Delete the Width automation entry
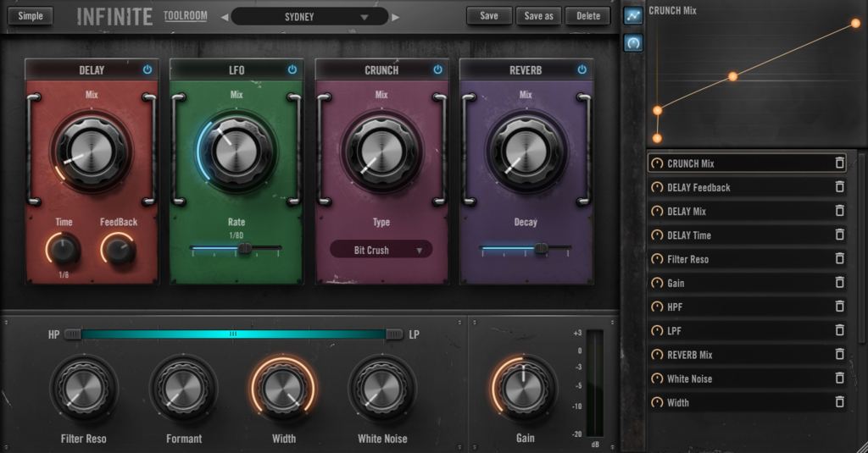868x453 pixels. tap(840, 402)
